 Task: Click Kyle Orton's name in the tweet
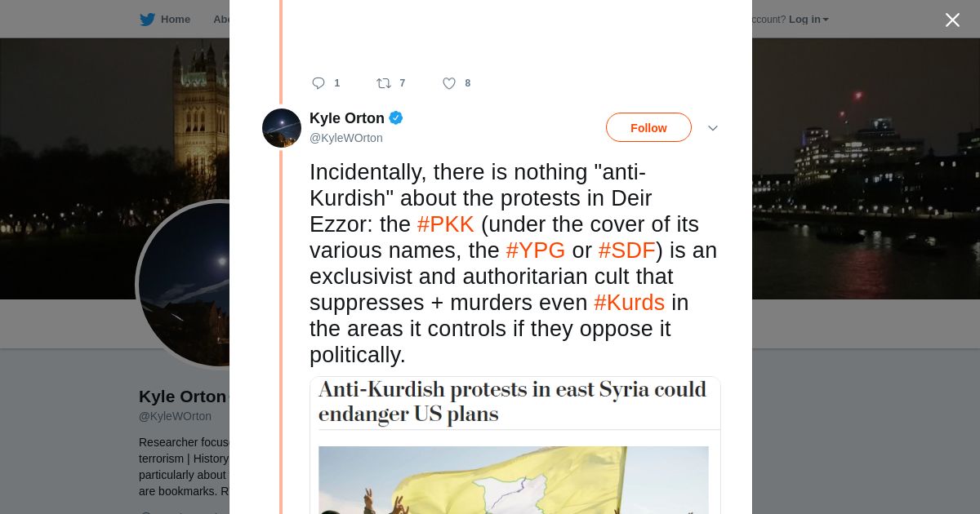tap(347, 118)
